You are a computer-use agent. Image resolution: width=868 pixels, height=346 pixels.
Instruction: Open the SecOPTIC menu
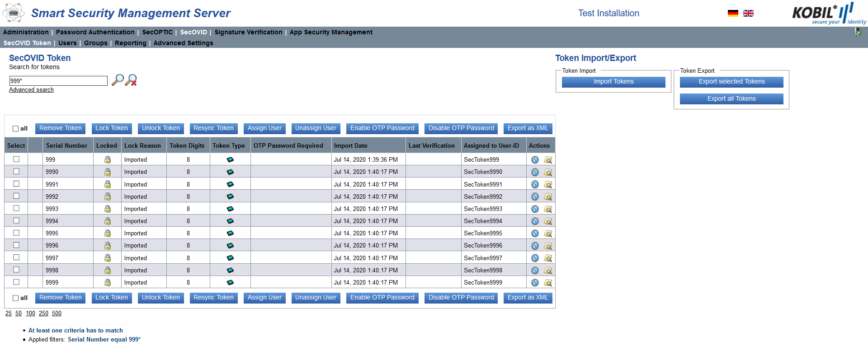[157, 32]
